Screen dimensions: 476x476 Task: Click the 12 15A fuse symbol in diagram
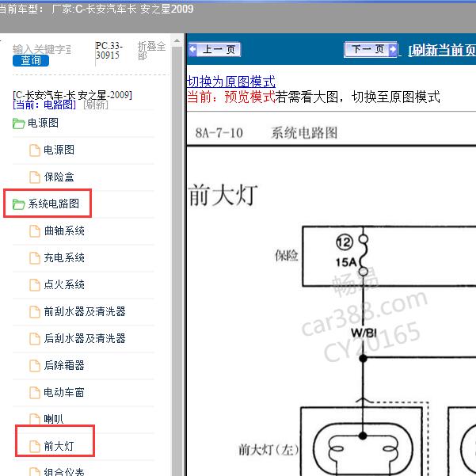(x=353, y=254)
